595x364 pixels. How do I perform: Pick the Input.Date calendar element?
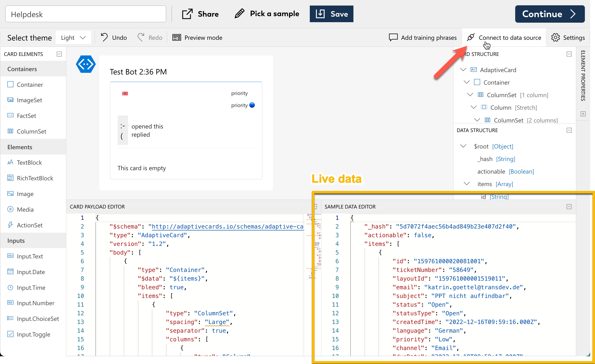[10, 272]
